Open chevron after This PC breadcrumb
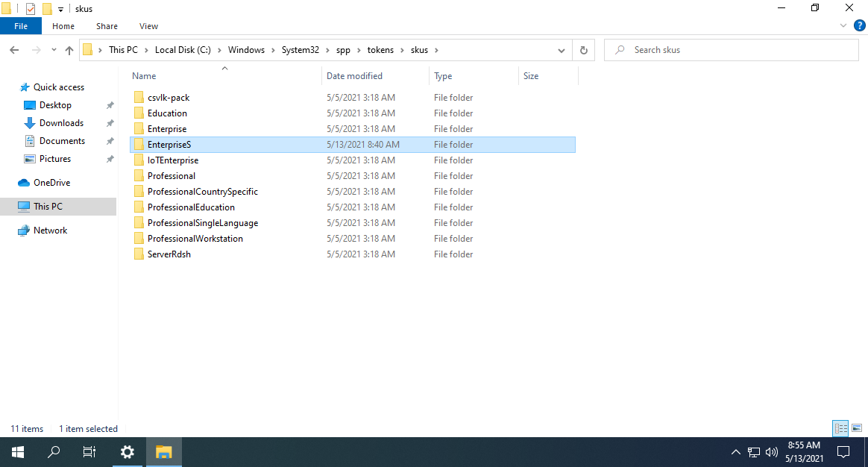The height and width of the screenshot is (467, 868). click(146, 50)
